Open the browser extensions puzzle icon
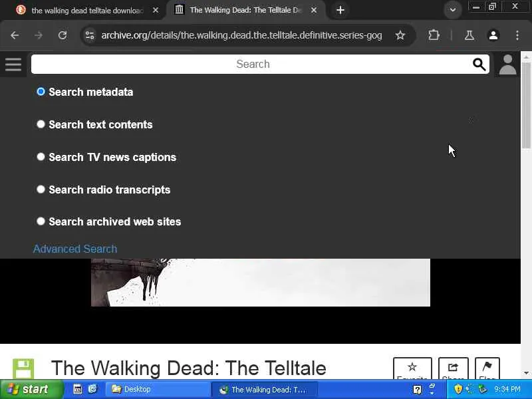The image size is (532, 399). pyautogui.click(x=434, y=35)
